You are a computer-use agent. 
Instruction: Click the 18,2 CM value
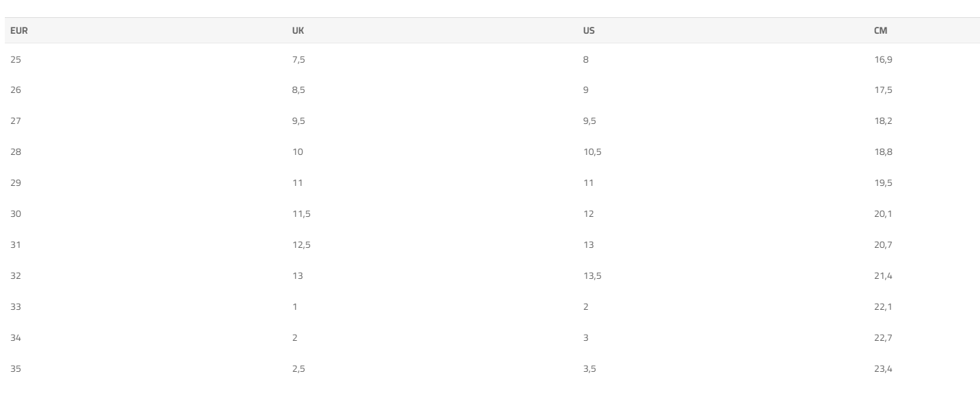point(883,121)
